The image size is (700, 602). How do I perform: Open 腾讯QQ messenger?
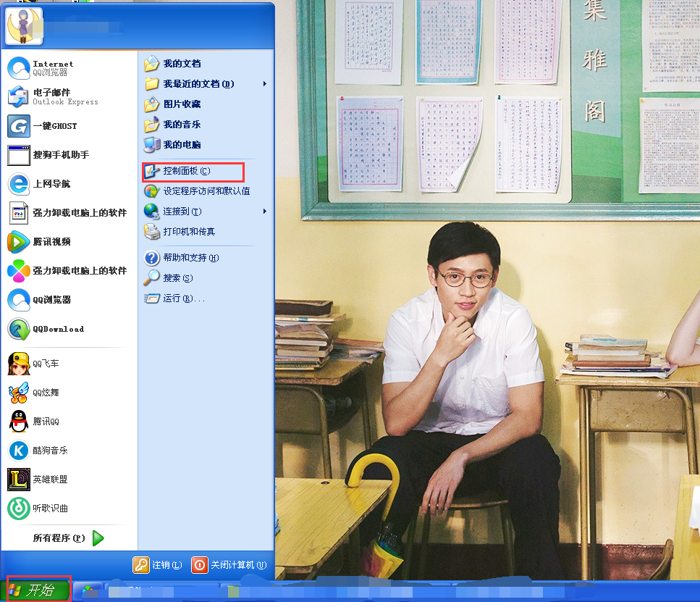[x=69, y=422]
